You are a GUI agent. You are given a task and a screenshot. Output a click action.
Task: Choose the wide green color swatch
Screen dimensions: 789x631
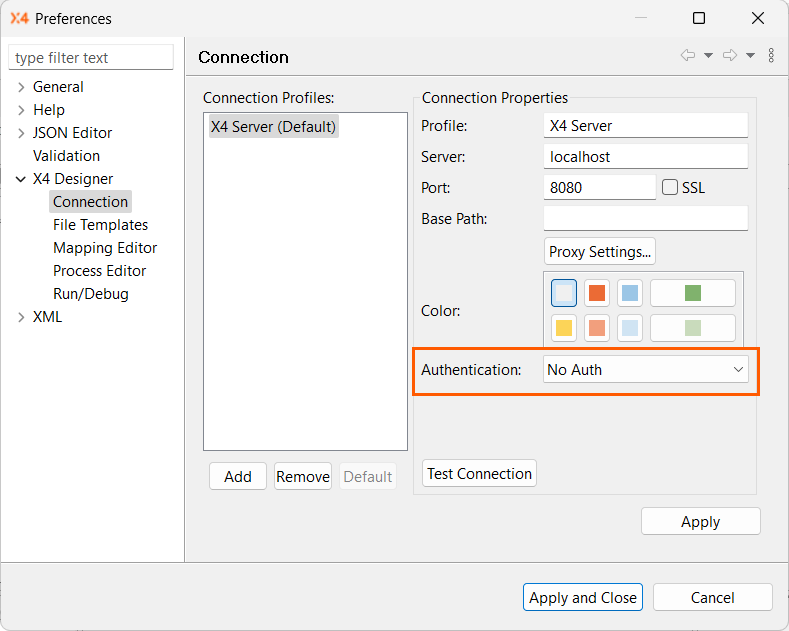pyautogui.click(x=693, y=293)
